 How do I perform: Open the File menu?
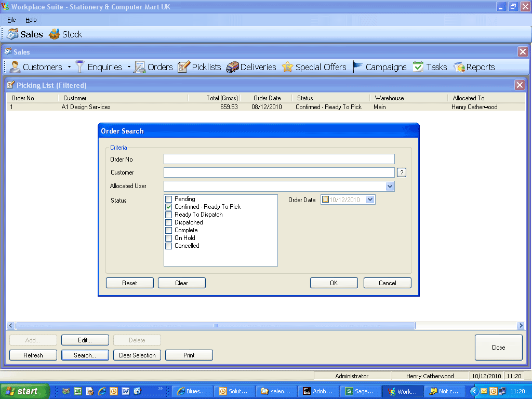[x=11, y=20]
